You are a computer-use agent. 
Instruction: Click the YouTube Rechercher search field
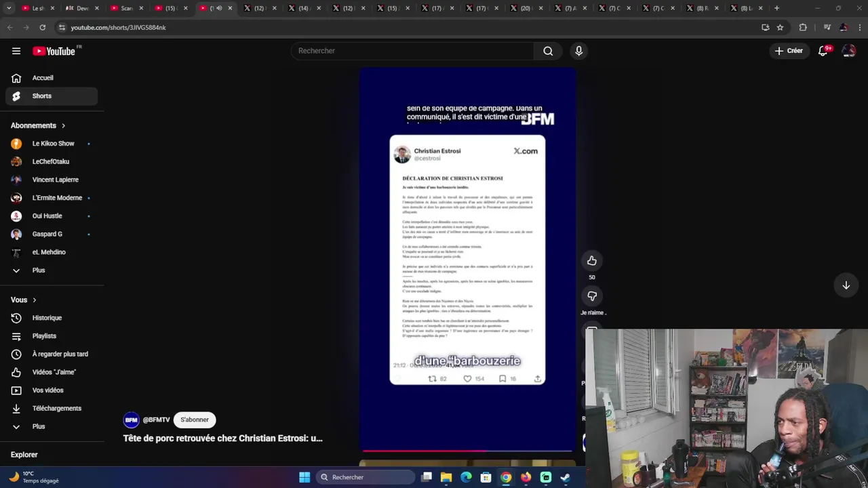pos(412,51)
